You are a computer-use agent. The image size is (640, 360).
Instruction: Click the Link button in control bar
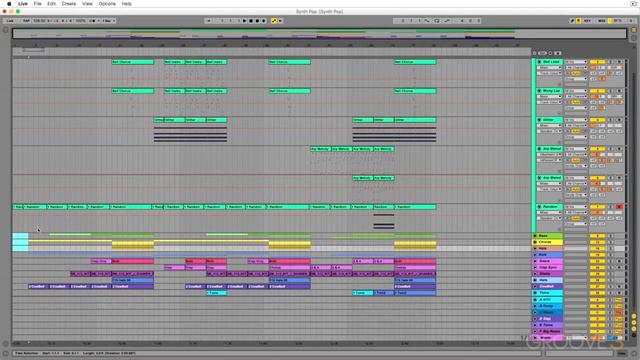point(10,21)
